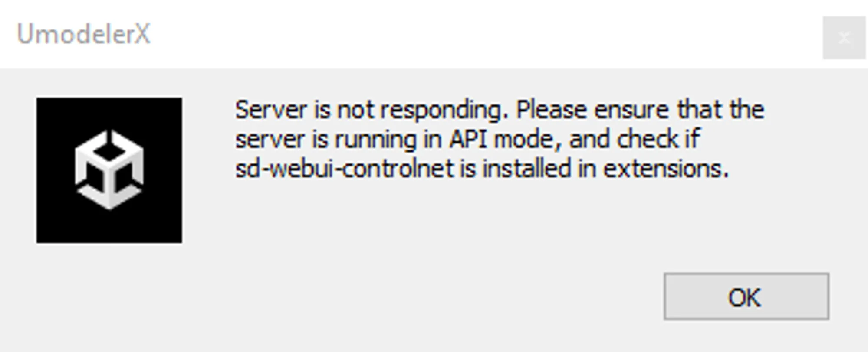Click the word 'not' in the first line

point(355,110)
